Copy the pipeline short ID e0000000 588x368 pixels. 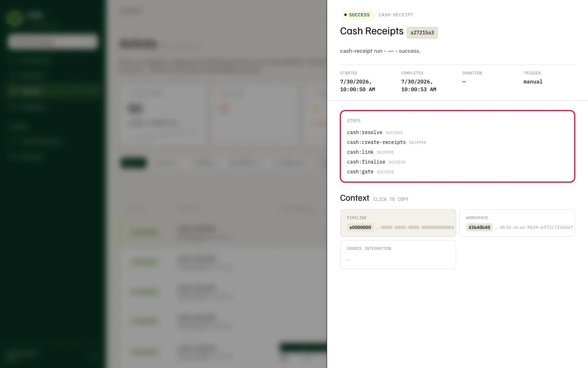point(360,227)
